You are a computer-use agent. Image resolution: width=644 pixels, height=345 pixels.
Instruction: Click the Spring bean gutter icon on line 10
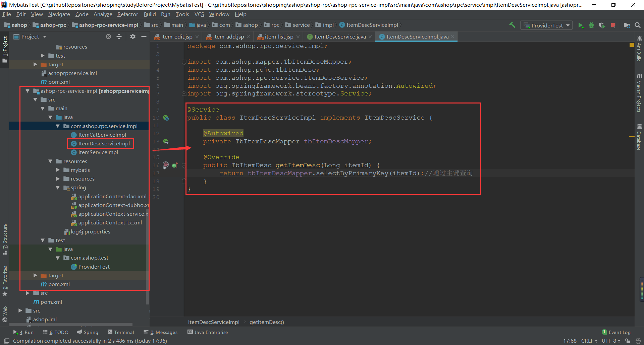click(x=166, y=118)
